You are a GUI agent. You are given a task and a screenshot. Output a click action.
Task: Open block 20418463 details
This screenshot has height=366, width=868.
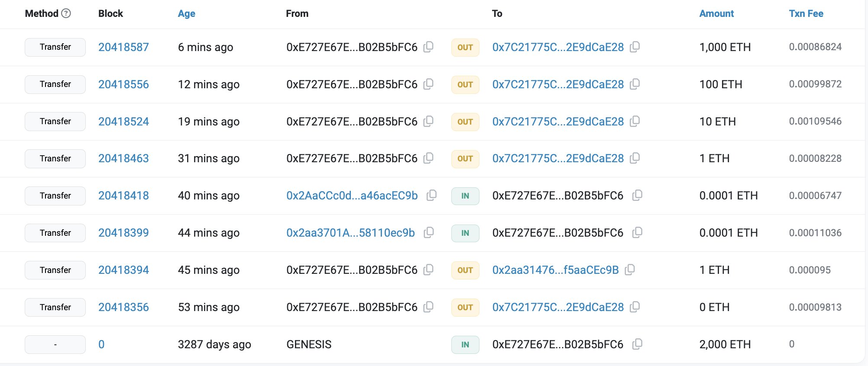123,158
